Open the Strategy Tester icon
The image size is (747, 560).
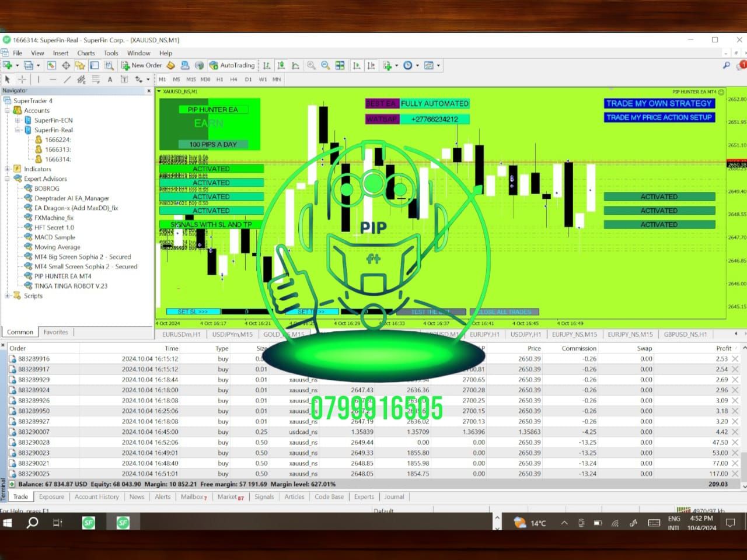(x=109, y=65)
